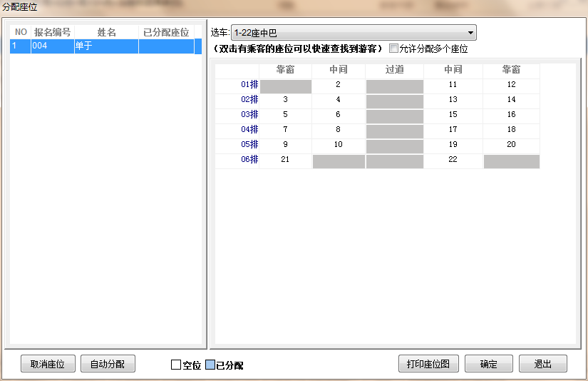Click the 退出 button
The width and height of the screenshot is (588, 381).
tap(542, 364)
